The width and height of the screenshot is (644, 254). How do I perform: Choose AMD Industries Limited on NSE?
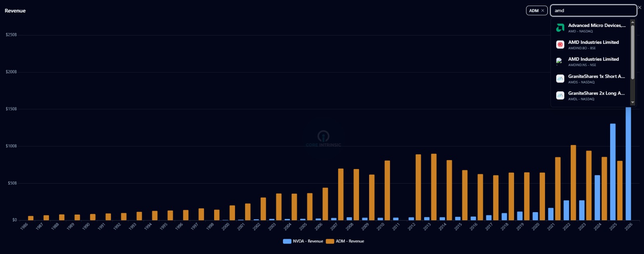pyautogui.click(x=590, y=62)
